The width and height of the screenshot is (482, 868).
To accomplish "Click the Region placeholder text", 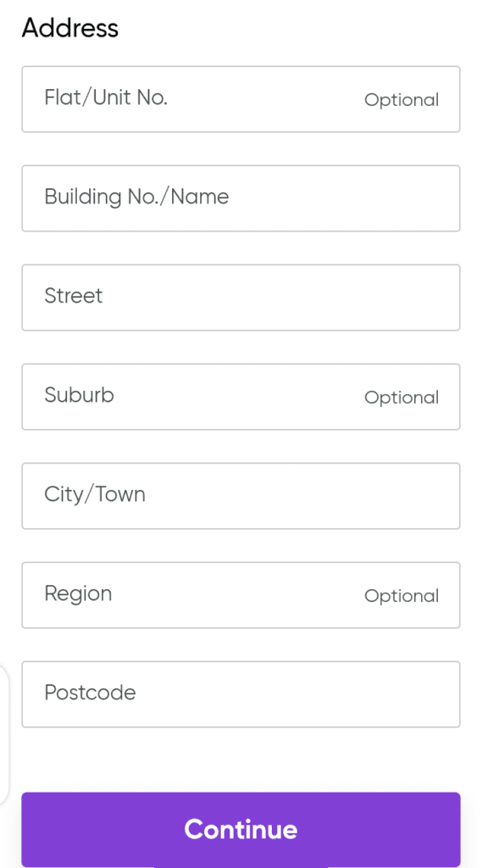I will click(x=78, y=594).
